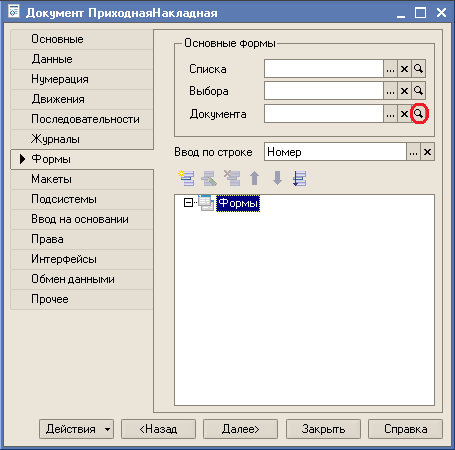Viewport: 455px width, 450px height.
Task: Open form via magnifier in Документа row
Action: pos(418,114)
